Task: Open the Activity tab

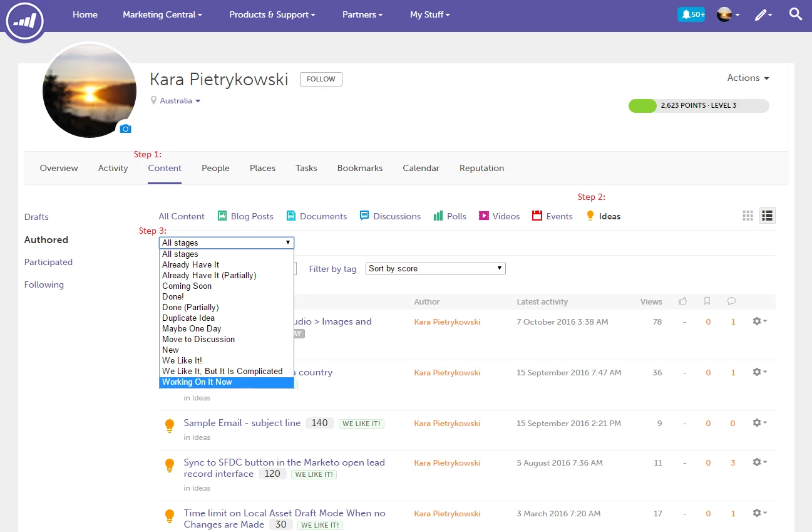Action: pos(113,168)
